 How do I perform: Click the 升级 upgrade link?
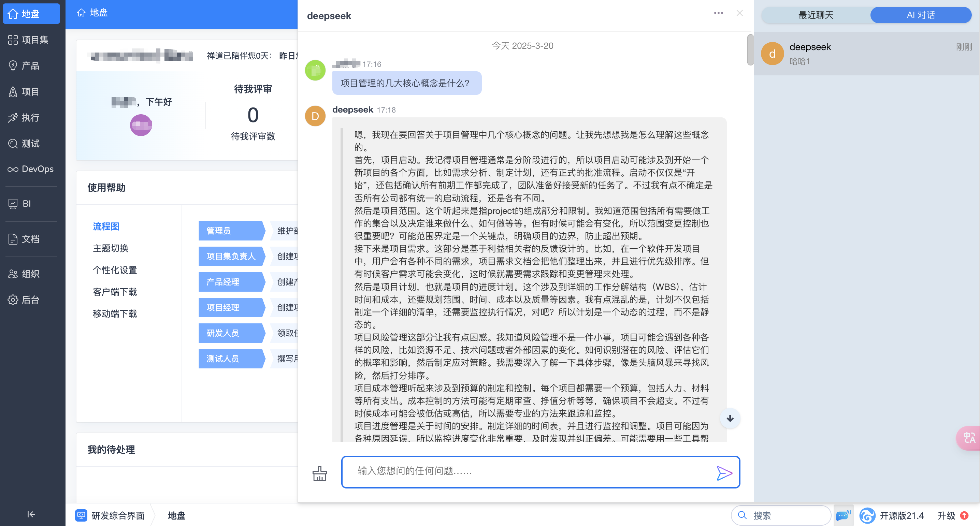(x=946, y=515)
